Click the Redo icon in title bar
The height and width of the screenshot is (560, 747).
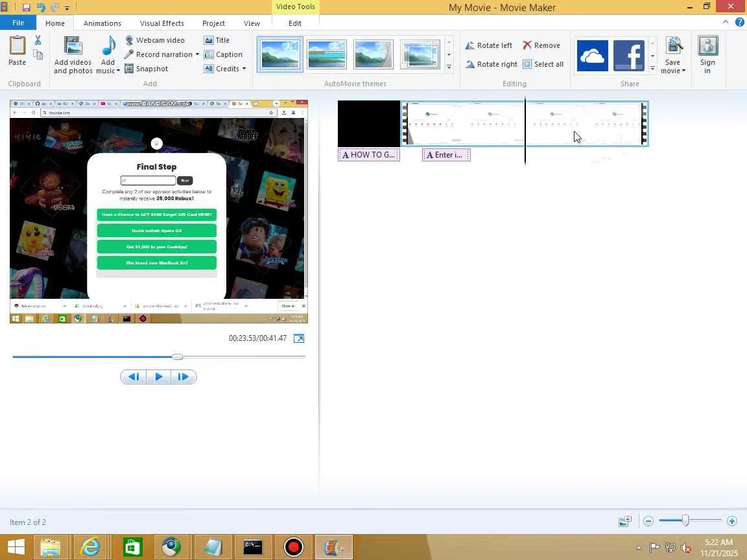click(54, 7)
